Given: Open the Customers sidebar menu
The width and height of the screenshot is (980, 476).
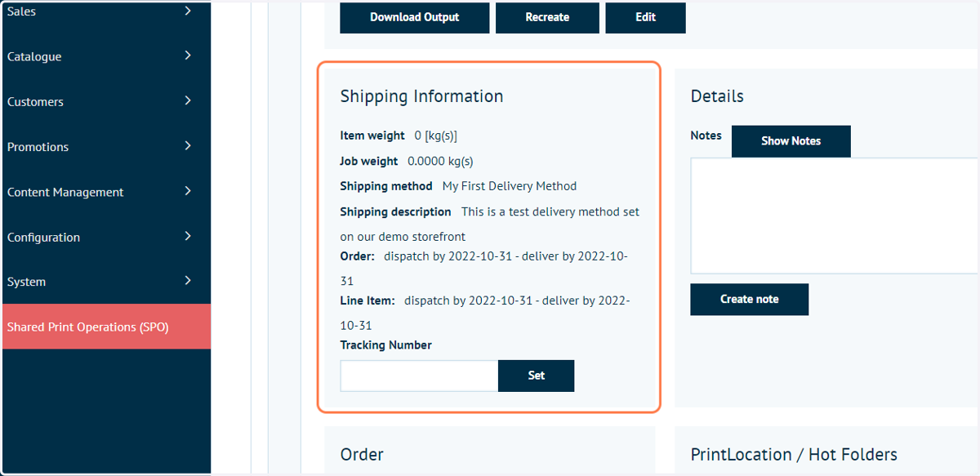Looking at the screenshot, I should [x=106, y=102].
